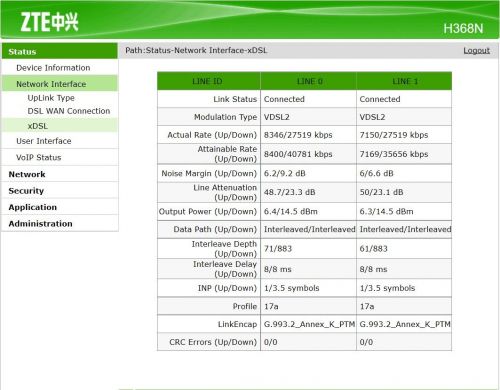This screenshot has width=500, height=390.
Task: Expand the Security menu section
Action: coord(26,191)
